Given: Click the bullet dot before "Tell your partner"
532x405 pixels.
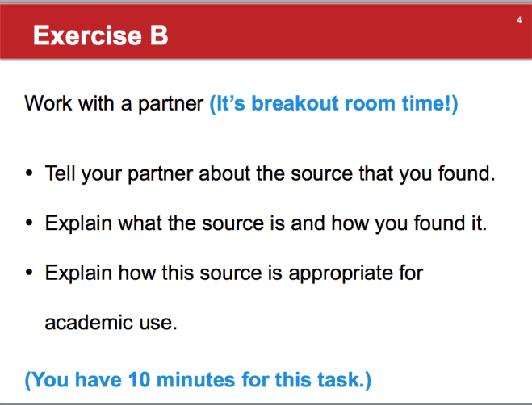Looking at the screenshot, I should coord(31,174).
